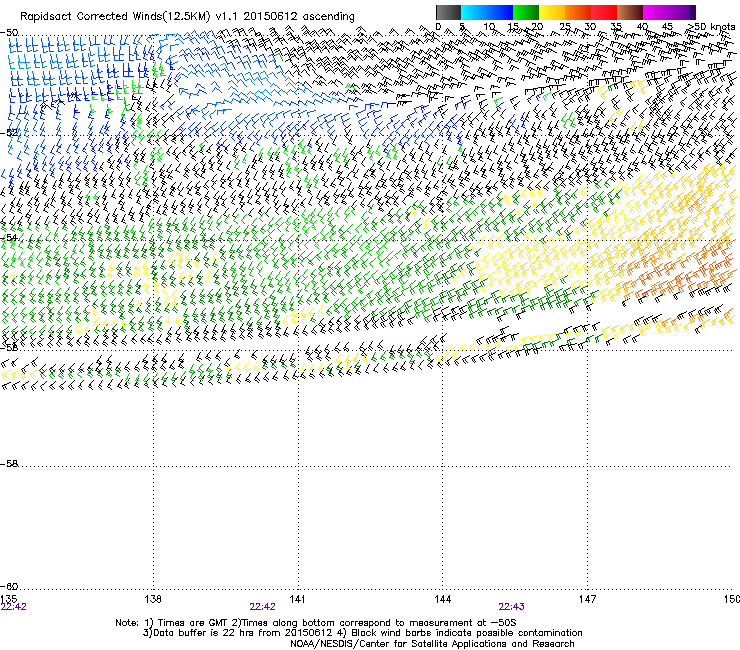Image resolution: width=740 pixels, height=650 pixels.
Task: Click the '>50 knots' legend label
Action: click(711, 27)
